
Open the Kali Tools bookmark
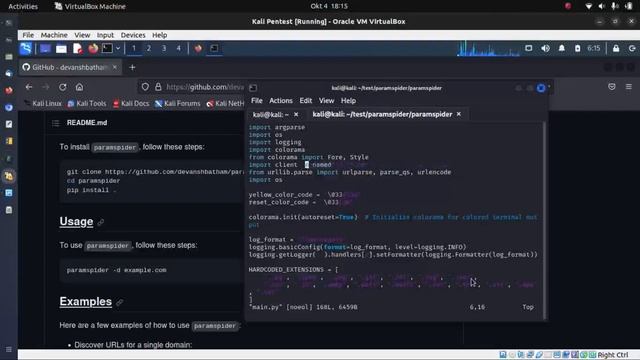87,104
